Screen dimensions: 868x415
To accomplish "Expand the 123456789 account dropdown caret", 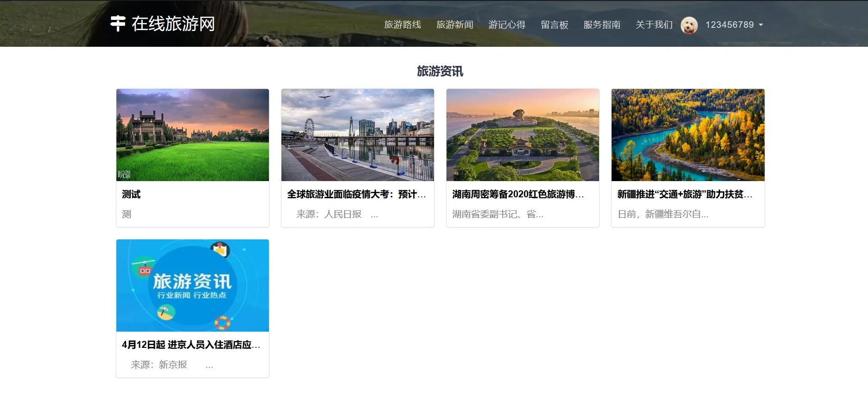I will 761,25.
